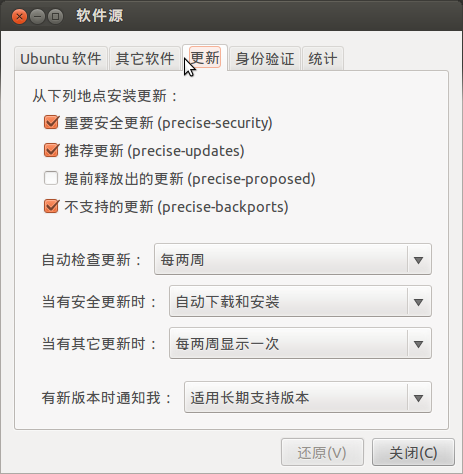
Task: Maximize the 软件源 window
Action: click(55, 16)
